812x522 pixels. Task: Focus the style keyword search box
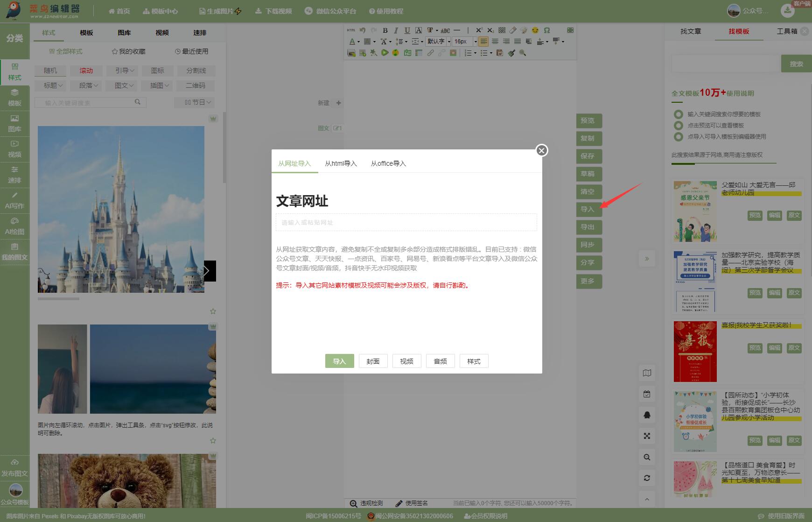click(91, 102)
